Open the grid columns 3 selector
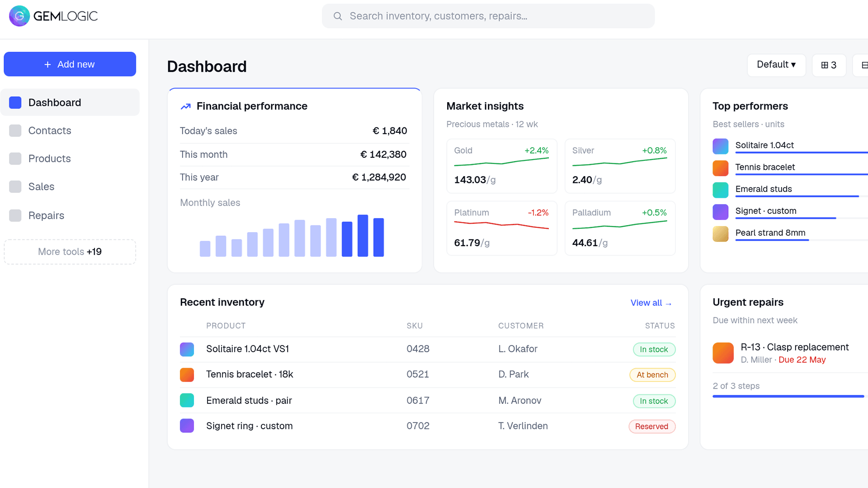 829,65
